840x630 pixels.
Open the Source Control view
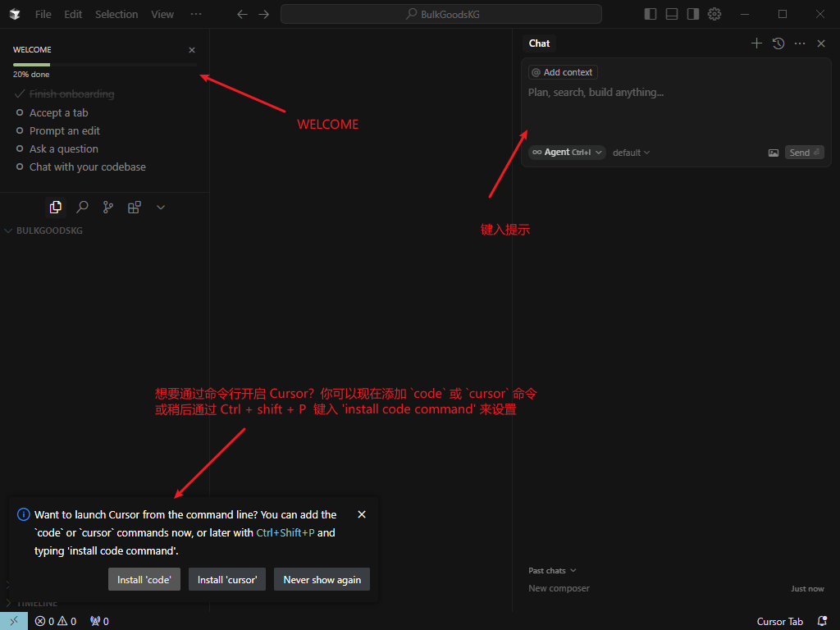(108, 208)
